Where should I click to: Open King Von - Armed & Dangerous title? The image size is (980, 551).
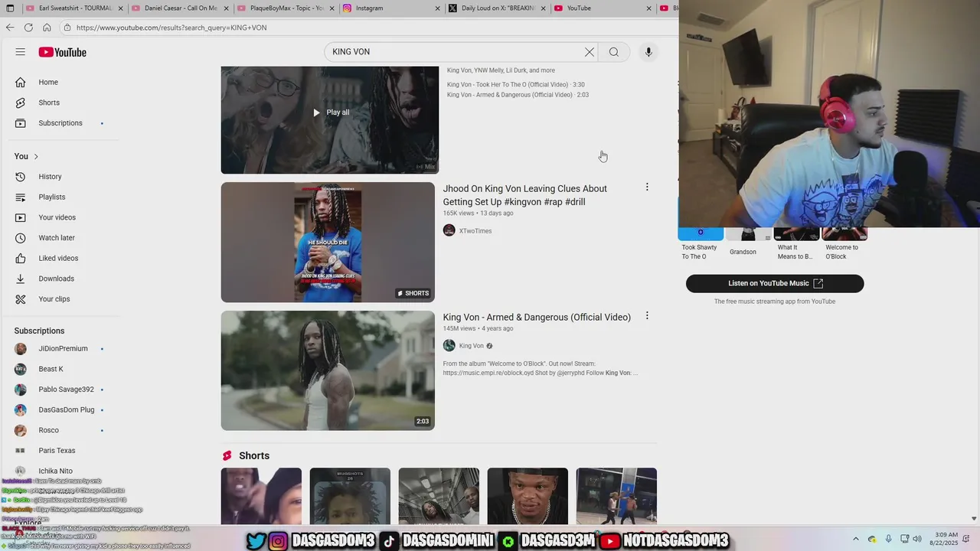tap(537, 317)
